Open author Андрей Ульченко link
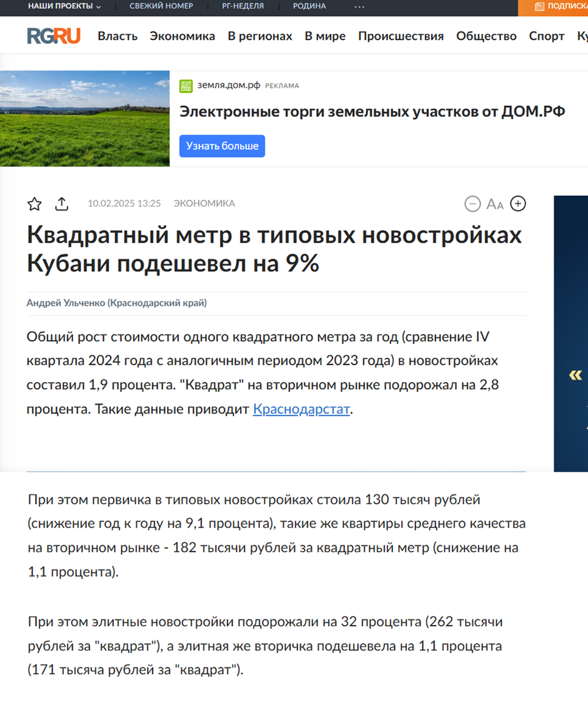The height and width of the screenshot is (701, 588). 117,303
